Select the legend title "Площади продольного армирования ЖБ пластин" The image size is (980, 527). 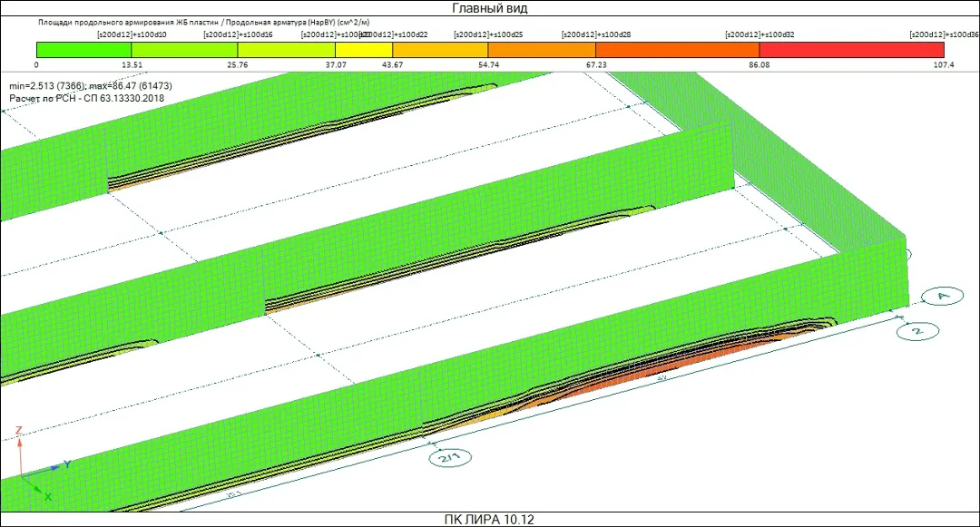coord(128,22)
